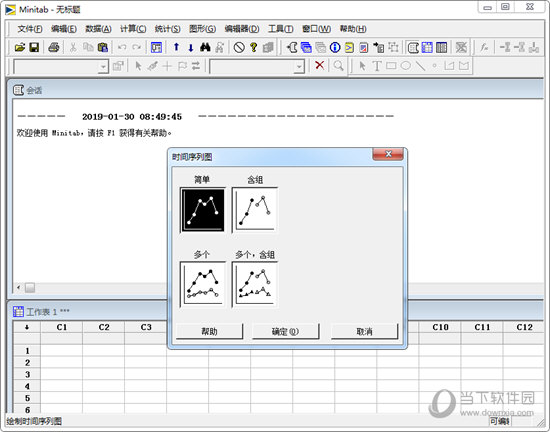This screenshot has width=550, height=432.
Task: Select the Line drawing tool
Action: pyautogui.click(x=420, y=66)
